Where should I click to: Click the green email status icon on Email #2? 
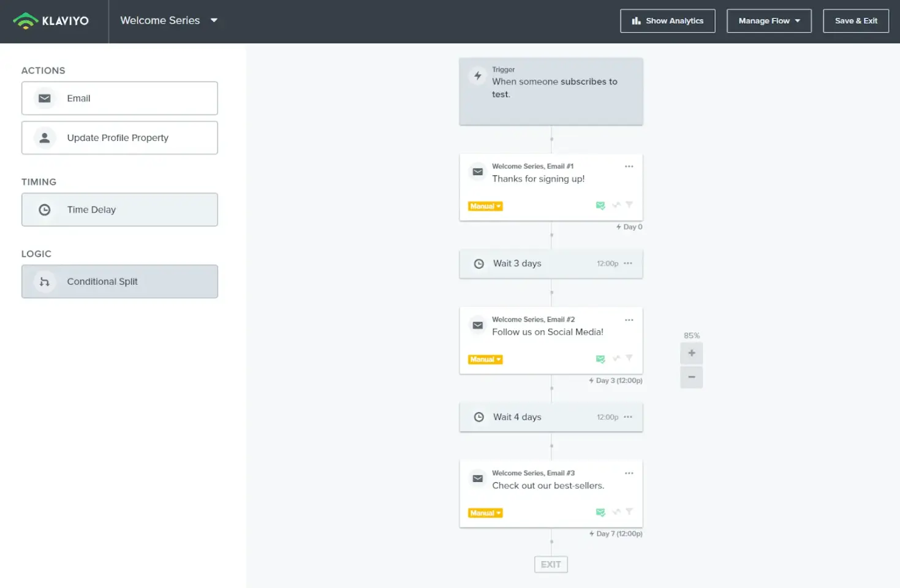click(600, 359)
